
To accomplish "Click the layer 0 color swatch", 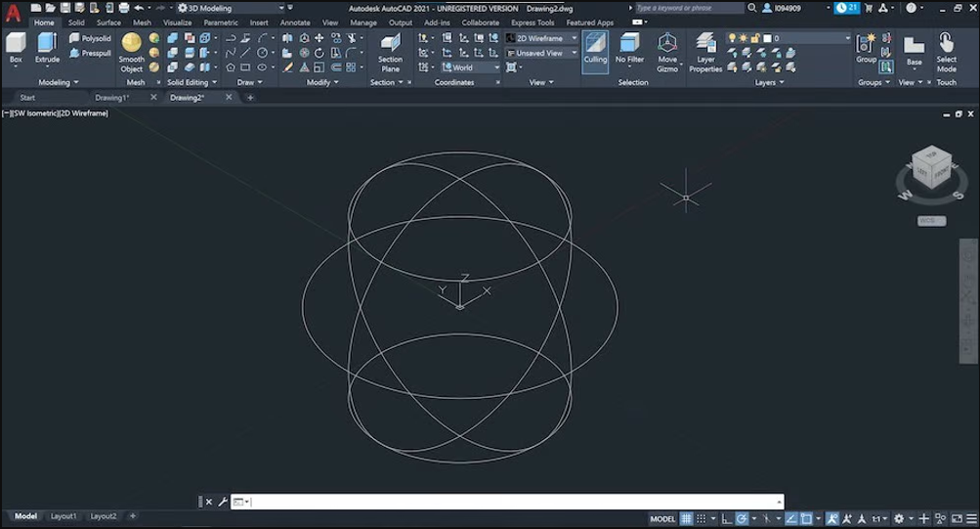I will [768, 38].
